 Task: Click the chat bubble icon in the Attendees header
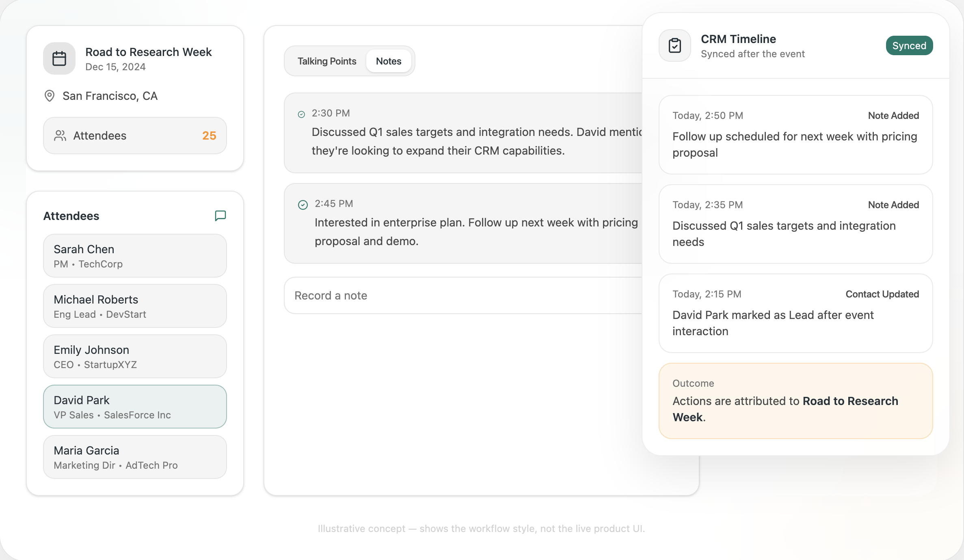click(220, 215)
